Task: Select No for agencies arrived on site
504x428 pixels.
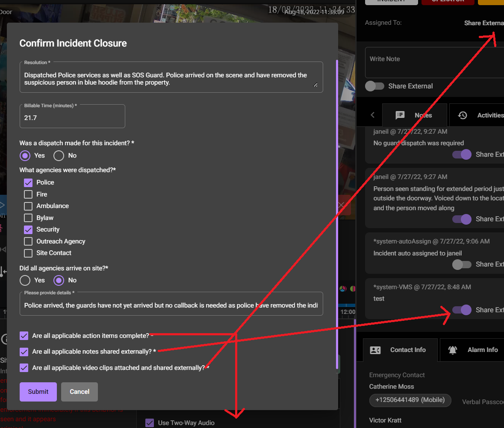Action: [x=59, y=280]
